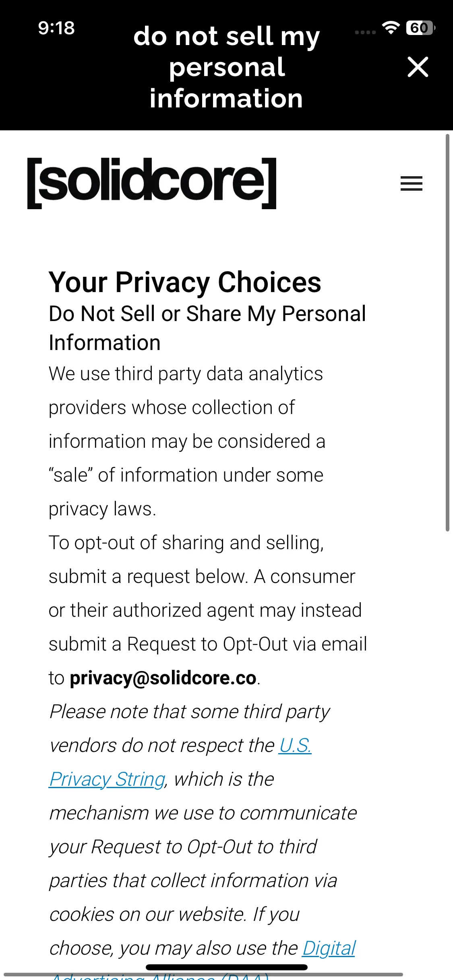
Task: Open the "Digital" advertising alliance link
Action: pos(329,948)
